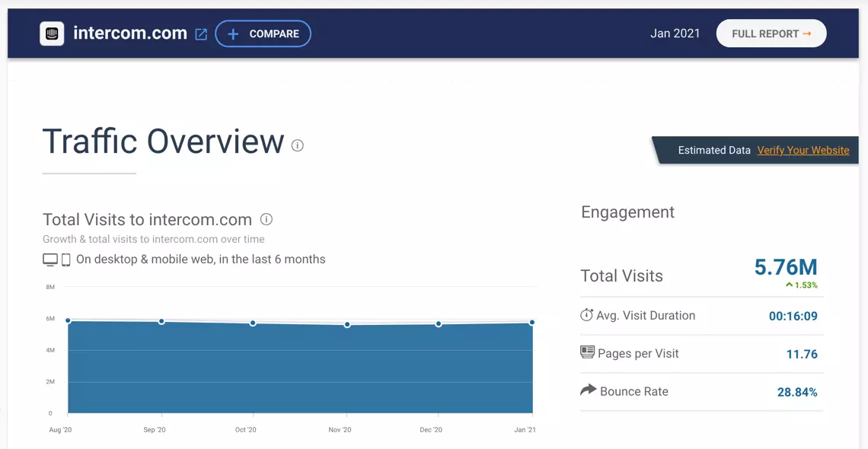The width and height of the screenshot is (868, 449).
Task: Click the Intercom site logo icon
Action: tap(52, 33)
